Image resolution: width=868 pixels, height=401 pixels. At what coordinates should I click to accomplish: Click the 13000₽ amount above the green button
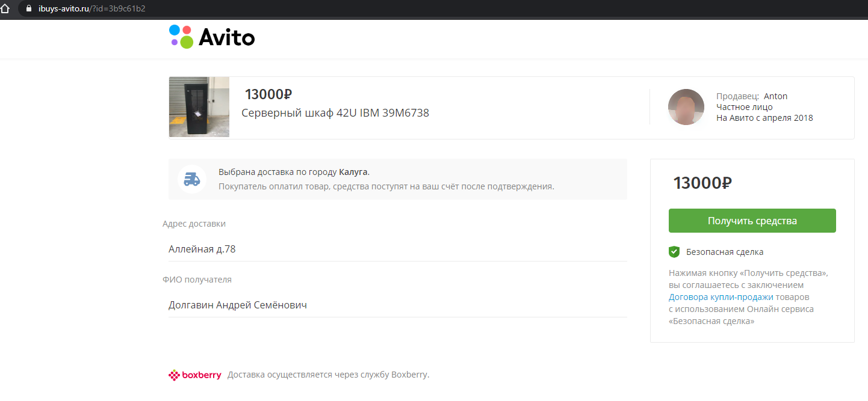tap(702, 183)
